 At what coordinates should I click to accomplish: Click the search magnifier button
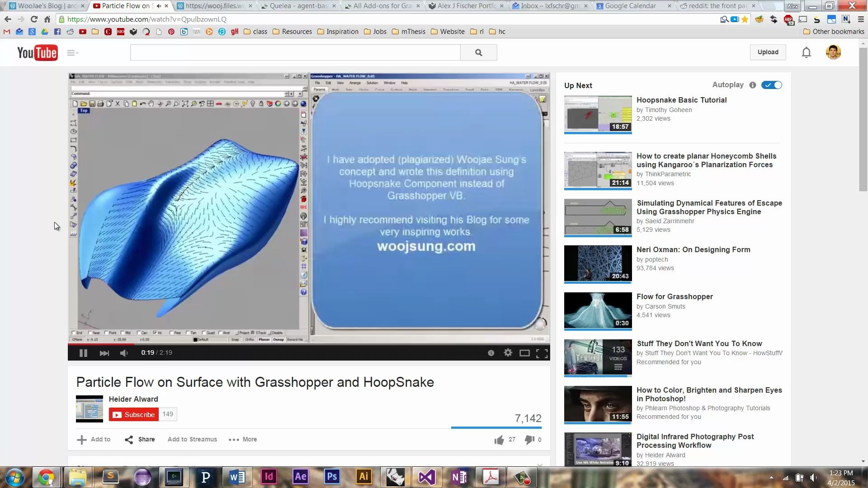tap(478, 52)
